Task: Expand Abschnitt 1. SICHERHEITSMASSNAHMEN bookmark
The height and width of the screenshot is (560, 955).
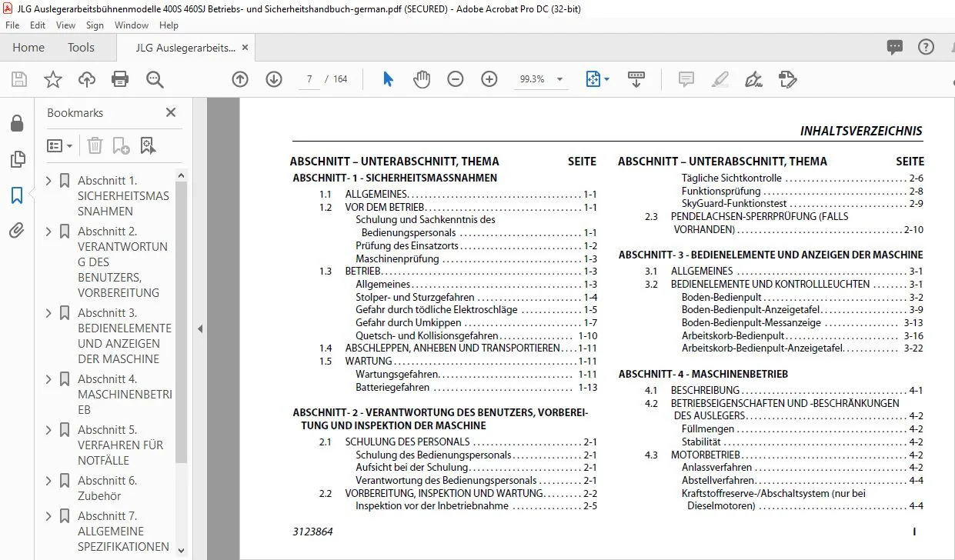Action: point(49,181)
